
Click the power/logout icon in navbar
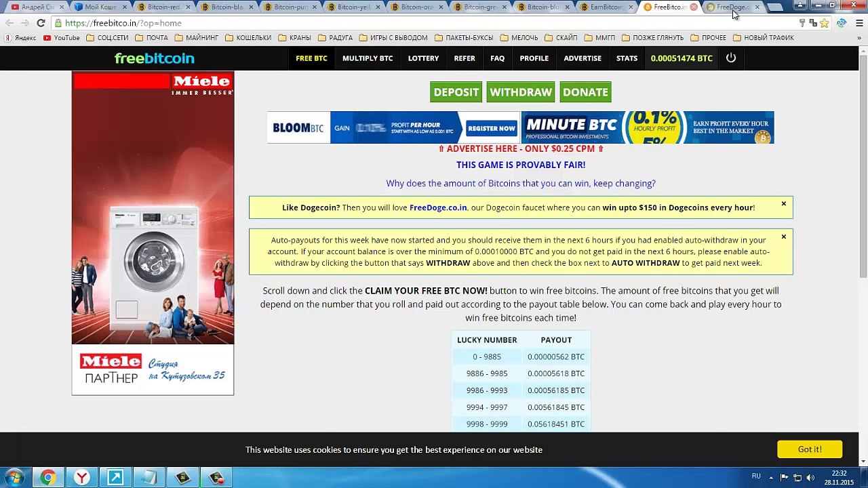(730, 58)
